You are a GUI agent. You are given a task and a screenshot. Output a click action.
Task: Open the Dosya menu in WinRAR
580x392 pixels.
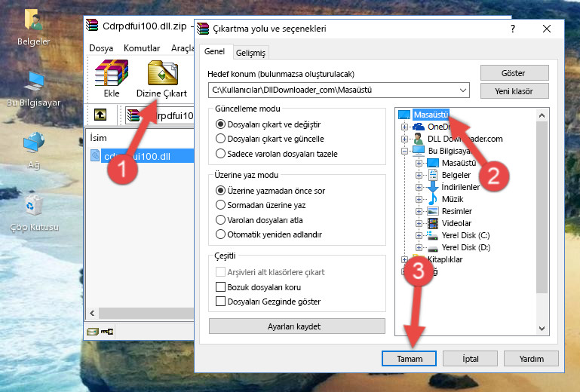point(101,48)
